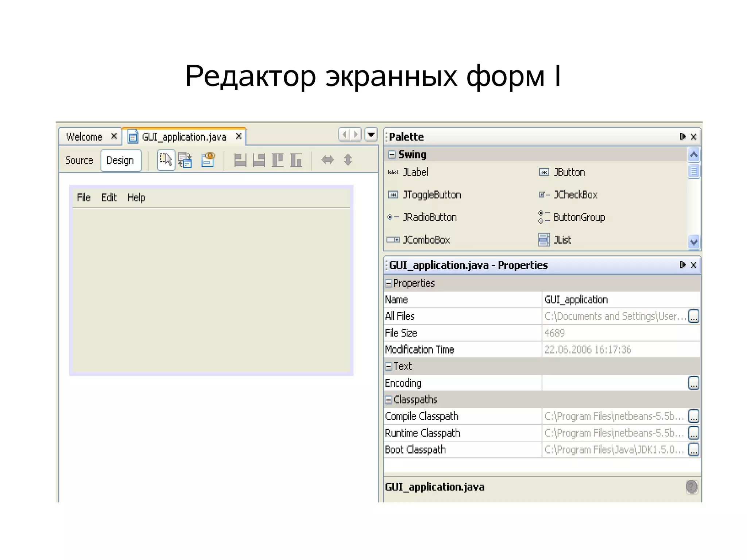Close the Welcome tab

coord(114,136)
